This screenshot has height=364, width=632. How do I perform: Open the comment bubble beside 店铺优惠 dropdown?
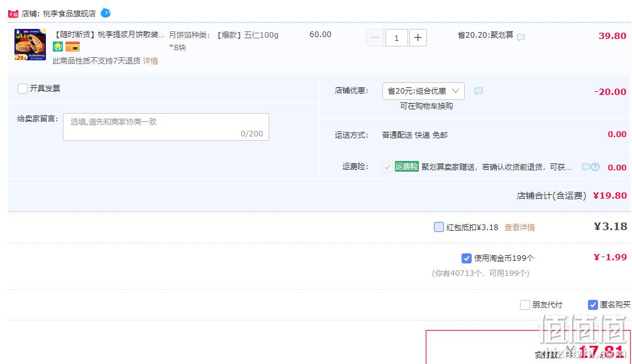(479, 91)
